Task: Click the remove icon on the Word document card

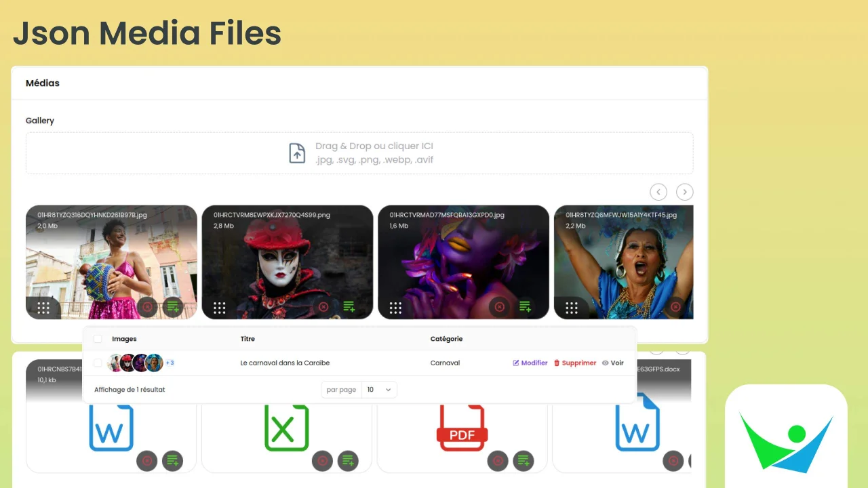Action: click(x=147, y=461)
